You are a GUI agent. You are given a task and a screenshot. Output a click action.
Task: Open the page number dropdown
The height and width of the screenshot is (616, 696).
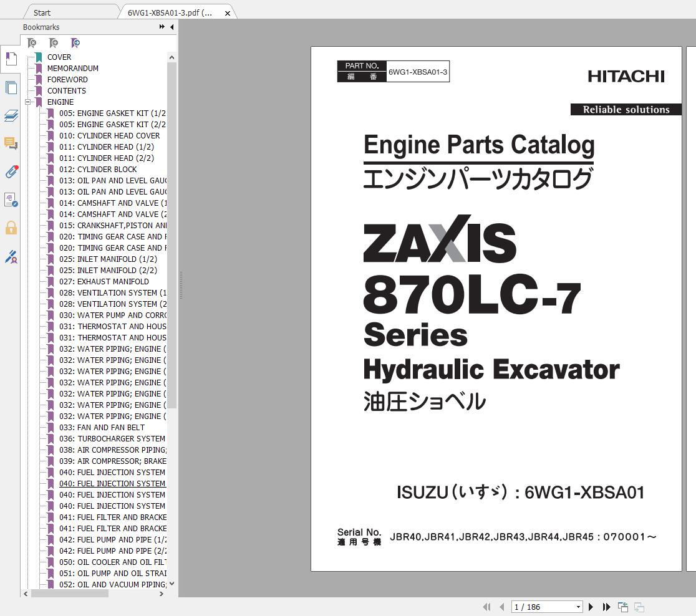point(578,607)
